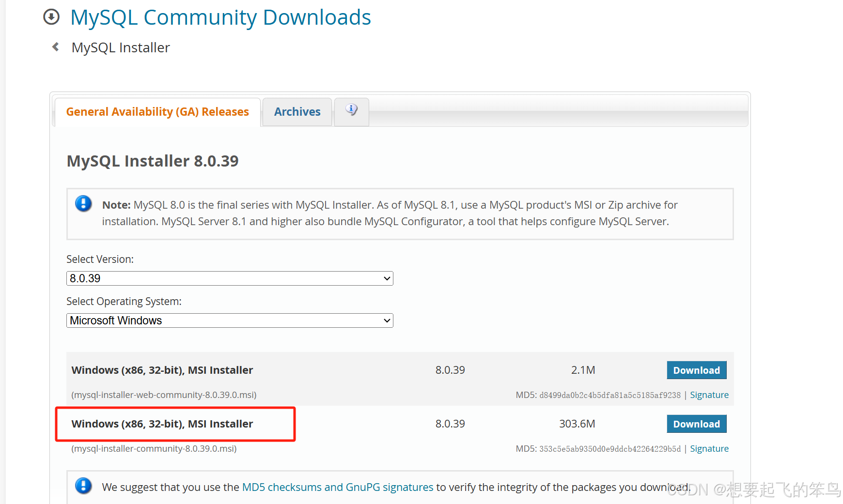Open Signature link for web-community installer

pos(709,395)
